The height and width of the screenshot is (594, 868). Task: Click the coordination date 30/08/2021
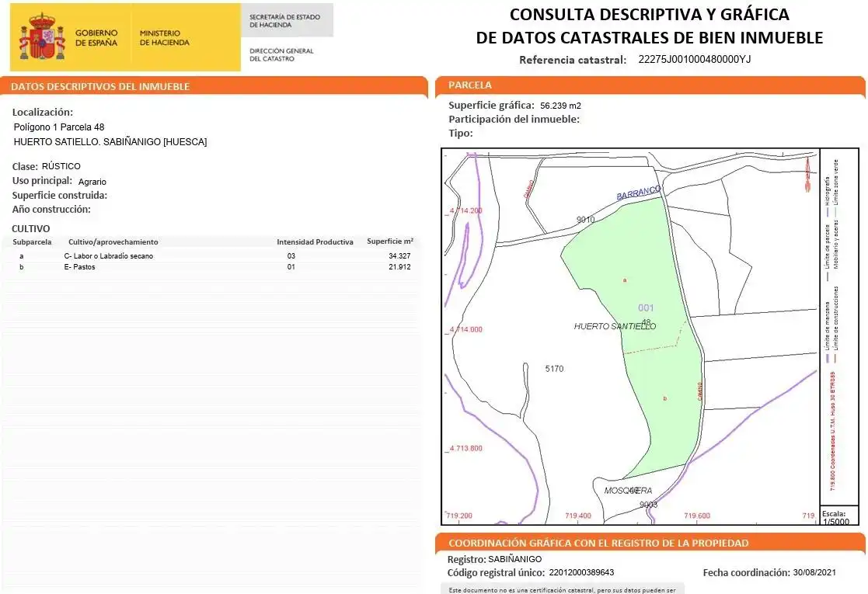pyautogui.click(x=814, y=572)
